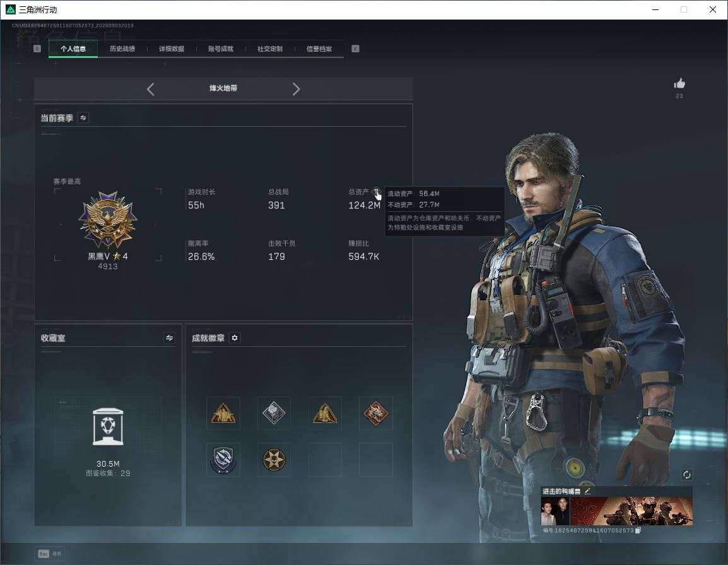Screen dimensions: 728x565
Task: Click the thumbs-up like icon
Action: pyautogui.click(x=679, y=83)
